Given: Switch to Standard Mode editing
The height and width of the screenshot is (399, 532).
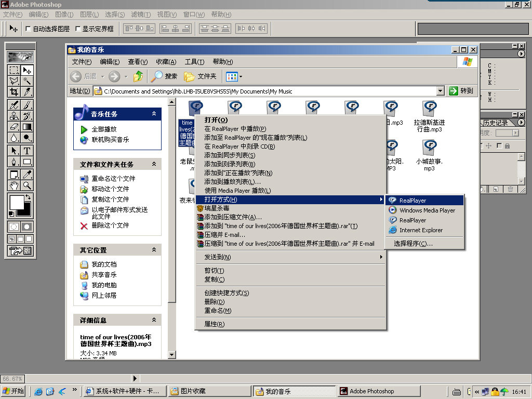Looking at the screenshot, I should point(14,227).
